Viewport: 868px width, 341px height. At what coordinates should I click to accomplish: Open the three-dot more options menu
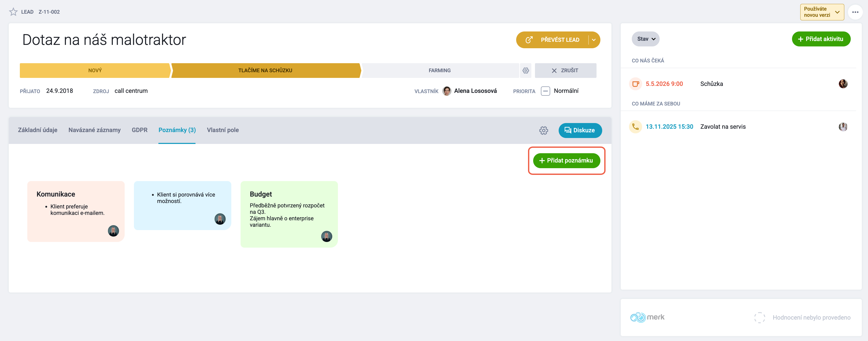tap(855, 12)
